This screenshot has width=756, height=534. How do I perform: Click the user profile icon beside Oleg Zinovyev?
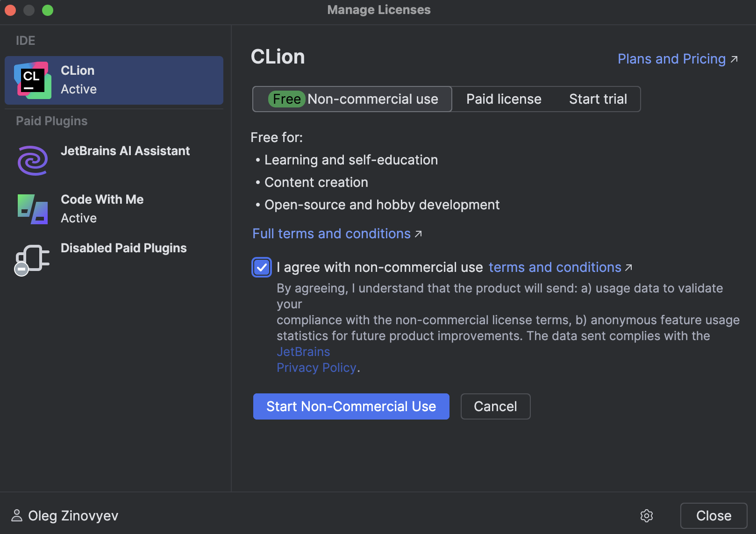coord(17,516)
